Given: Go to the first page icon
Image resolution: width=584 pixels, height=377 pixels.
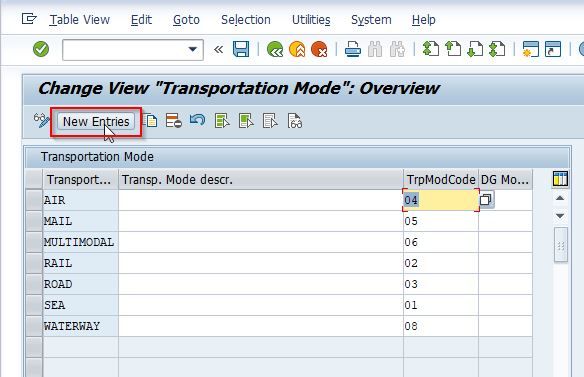Looking at the screenshot, I should tap(431, 49).
